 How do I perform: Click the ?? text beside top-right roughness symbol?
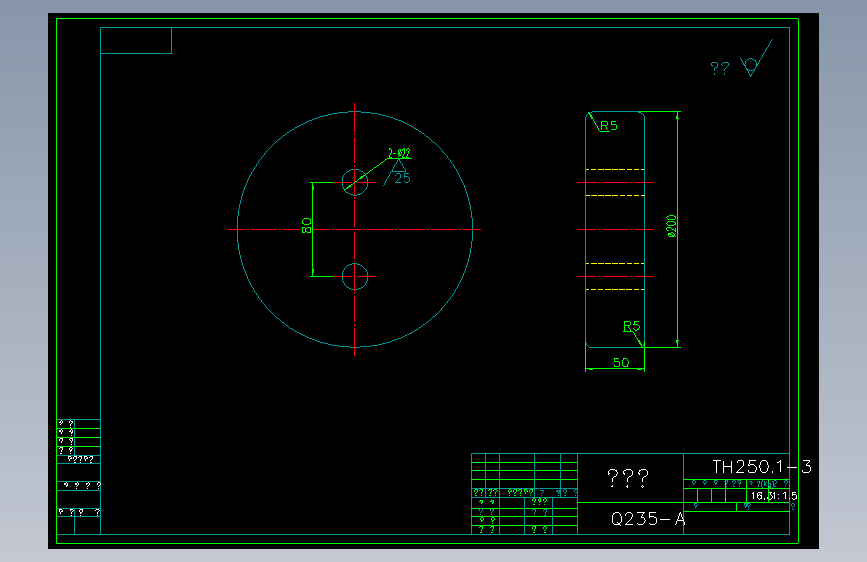(x=720, y=69)
